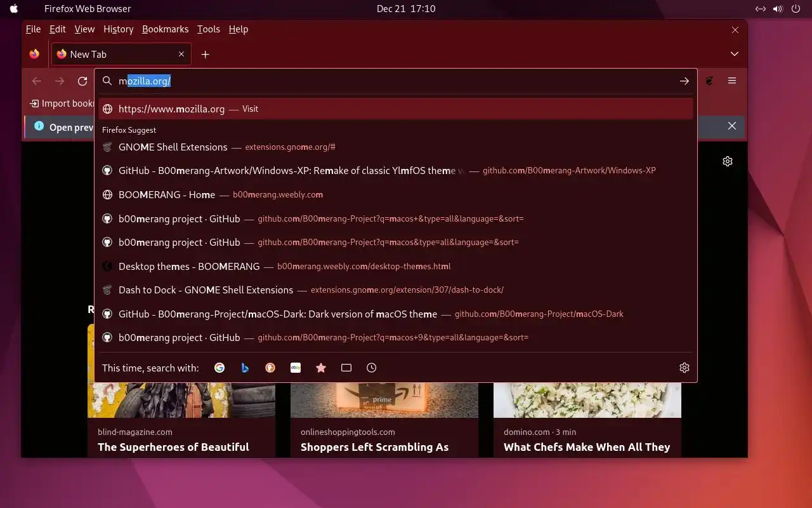Search history using the clock icon
This screenshot has width=812, height=508.
pyautogui.click(x=372, y=368)
